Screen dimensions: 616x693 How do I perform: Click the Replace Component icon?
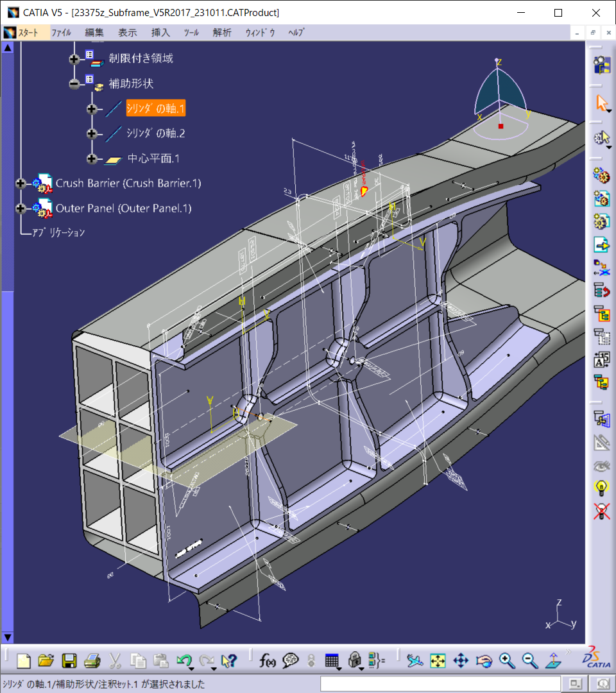coord(601,268)
